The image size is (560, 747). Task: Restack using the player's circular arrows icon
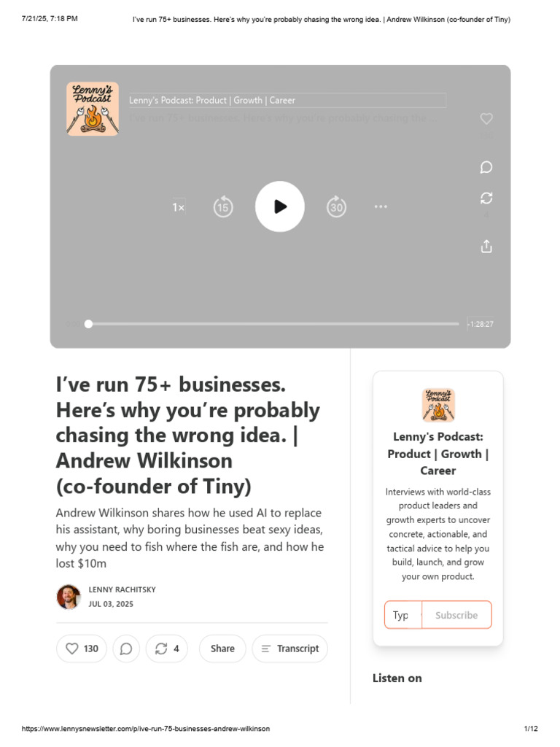pyautogui.click(x=486, y=198)
